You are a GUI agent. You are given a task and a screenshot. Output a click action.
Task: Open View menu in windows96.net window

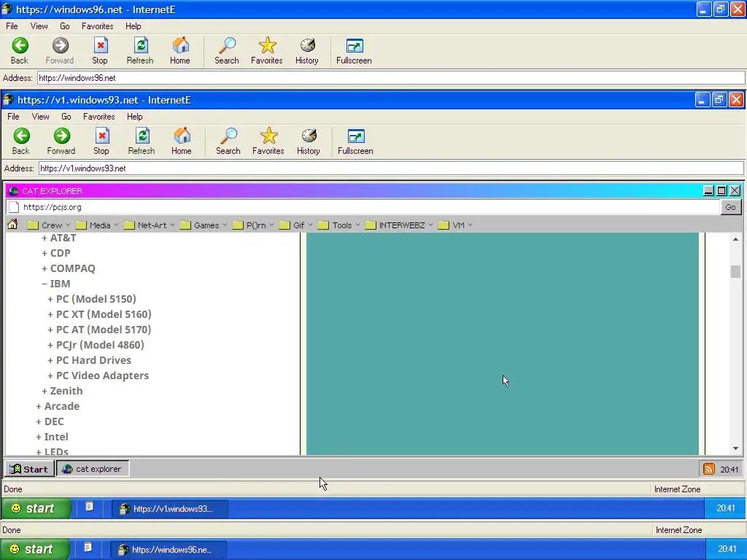point(39,26)
